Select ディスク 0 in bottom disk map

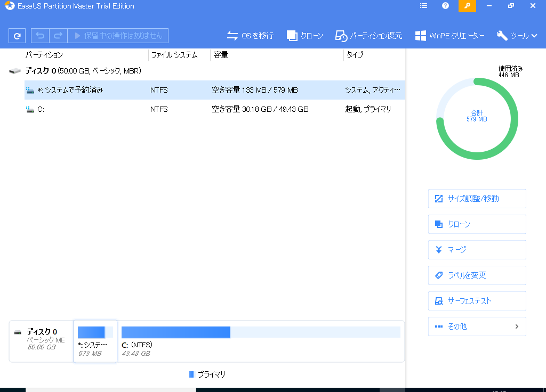(42, 341)
